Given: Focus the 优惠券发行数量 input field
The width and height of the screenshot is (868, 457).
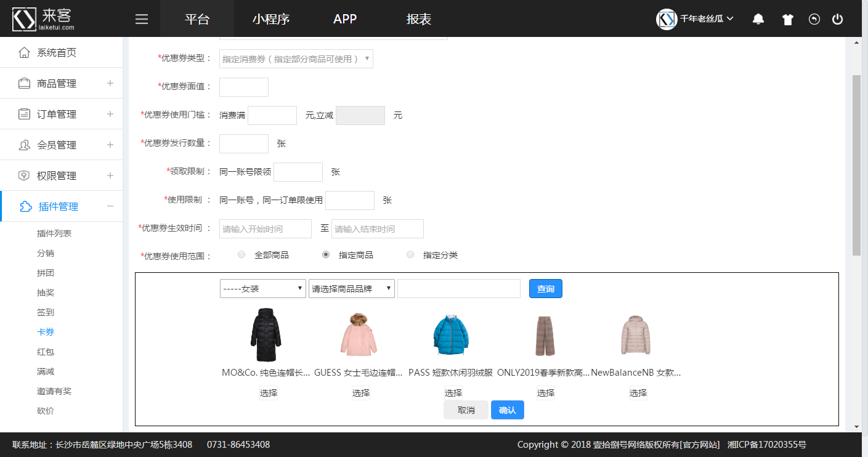Looking at the screenshot, I should (244, 144).
